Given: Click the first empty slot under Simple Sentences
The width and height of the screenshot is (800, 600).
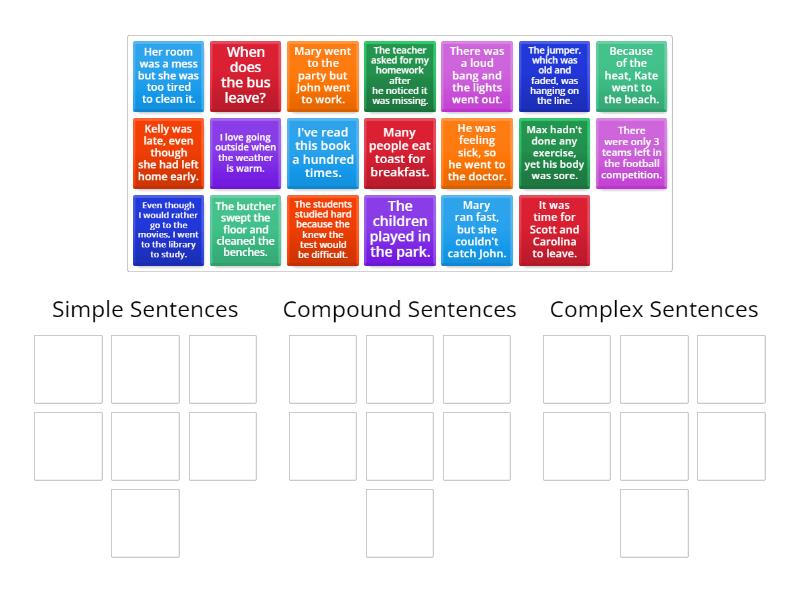Looking at the screenshot, I should click(68, 368).
